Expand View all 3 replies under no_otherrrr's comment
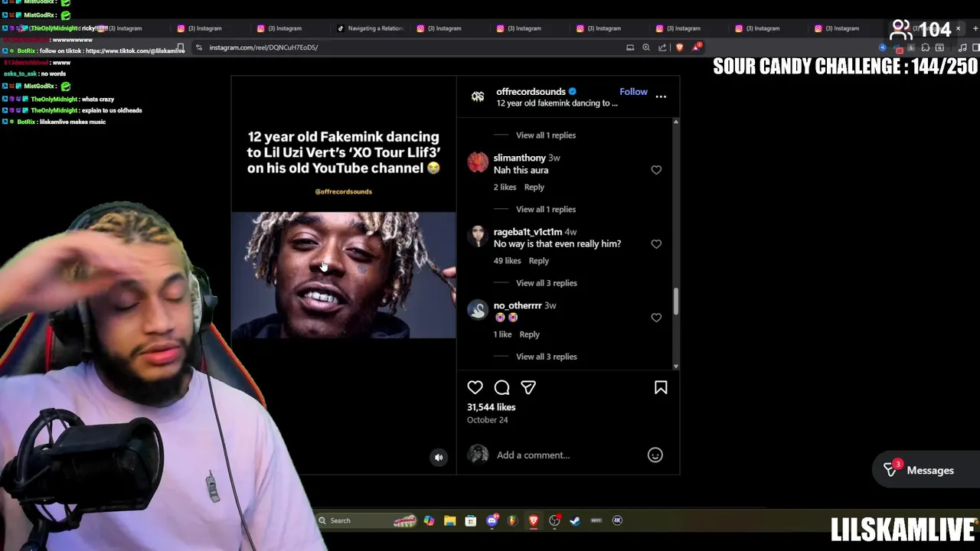This screenshot has width=980, height=551. [x=547, y=357]
